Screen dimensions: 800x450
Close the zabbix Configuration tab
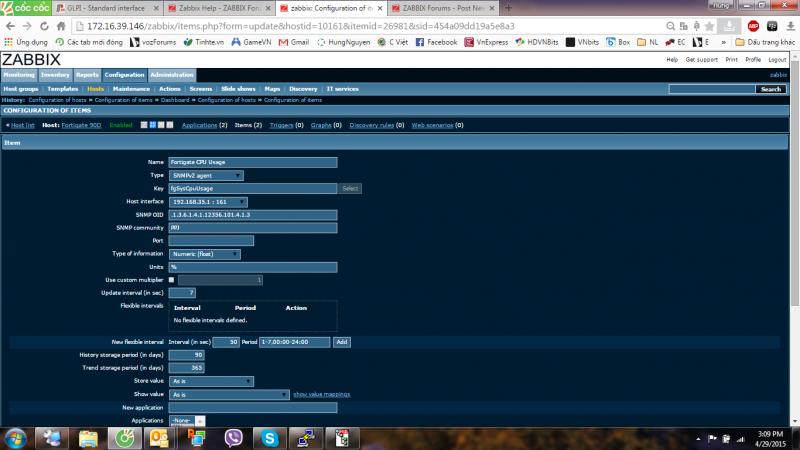click(x=380, y=8)
